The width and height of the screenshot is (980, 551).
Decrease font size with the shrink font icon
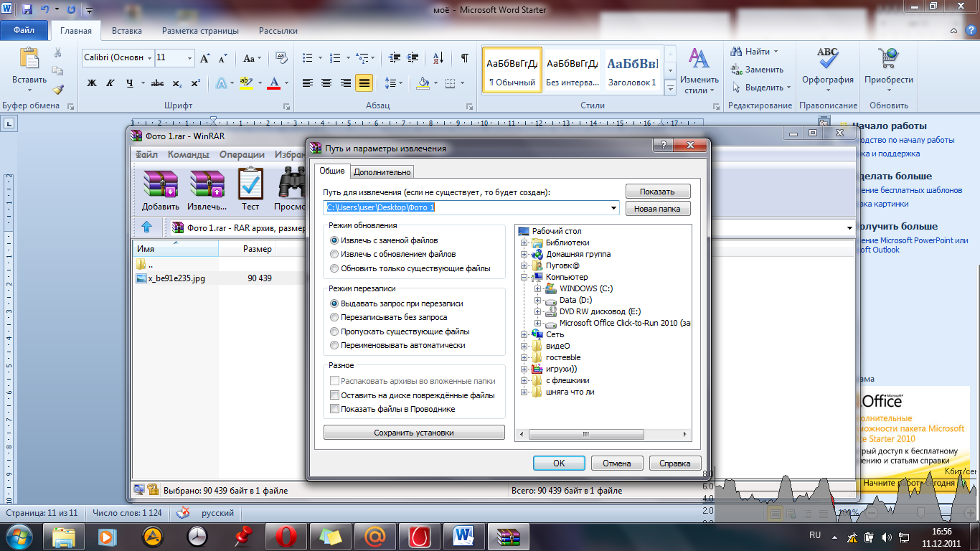coord(222,58)
